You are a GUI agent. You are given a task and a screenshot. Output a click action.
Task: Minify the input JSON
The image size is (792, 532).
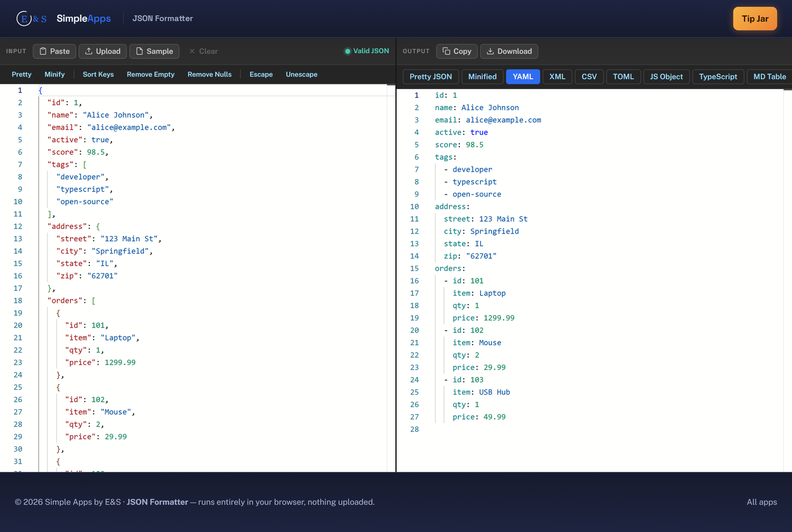[54, 74]
